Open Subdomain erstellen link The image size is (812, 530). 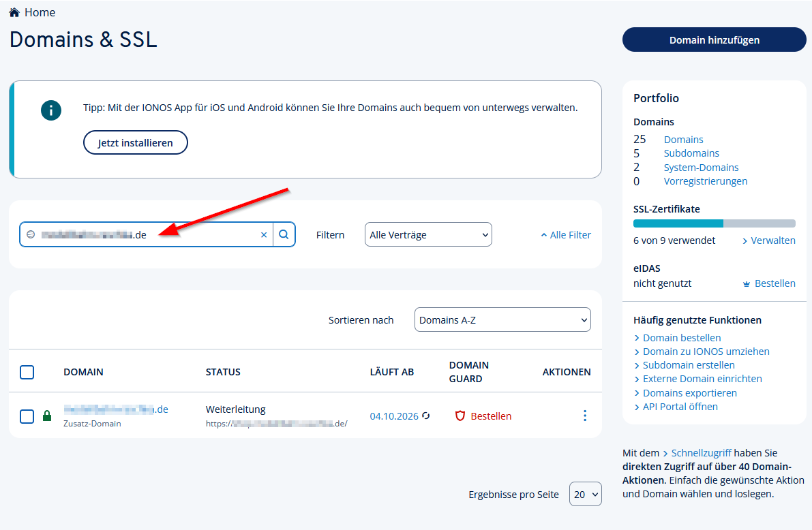tap(689, 365)
